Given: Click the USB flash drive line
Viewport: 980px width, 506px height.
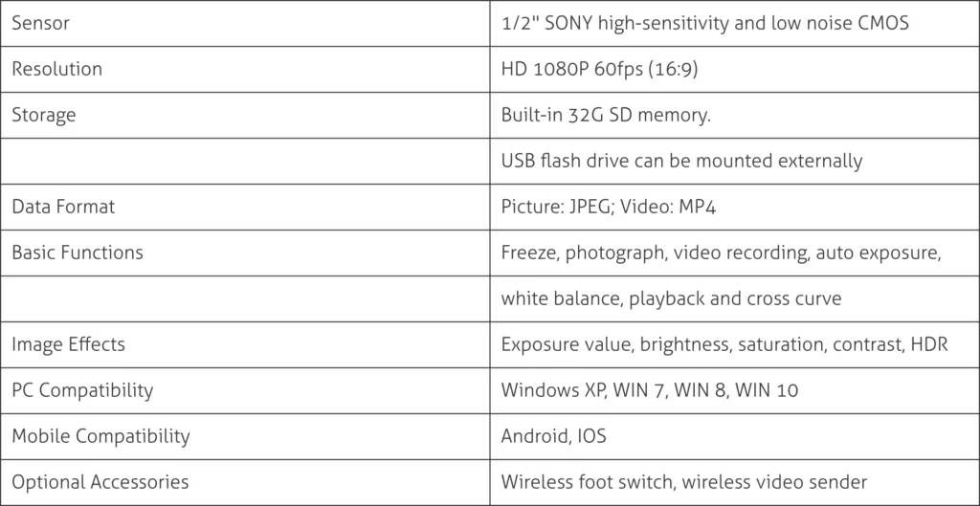Looking at the screenshot, I should click(681, 161).
